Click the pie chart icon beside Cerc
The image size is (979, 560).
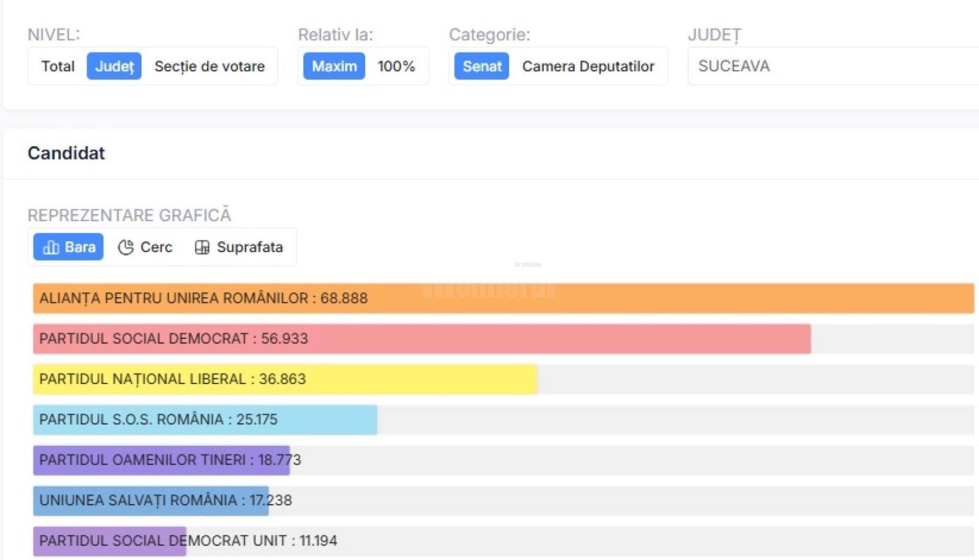[125, 247]
